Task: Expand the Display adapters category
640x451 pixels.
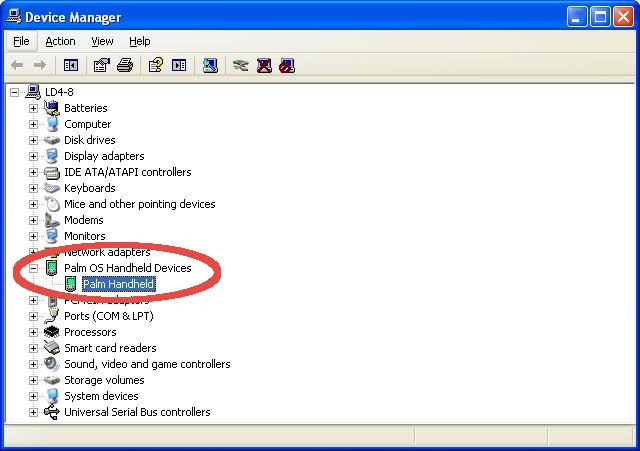Action: pos(33,156)
